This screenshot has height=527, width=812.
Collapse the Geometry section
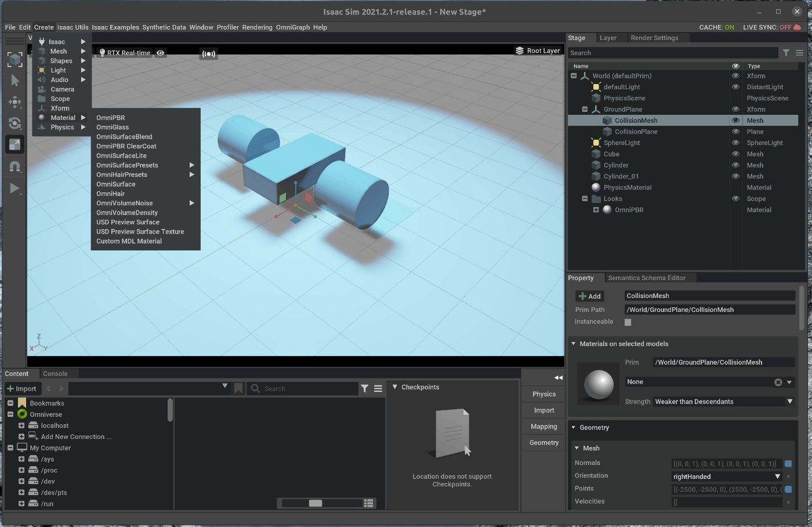click(574, 428)
